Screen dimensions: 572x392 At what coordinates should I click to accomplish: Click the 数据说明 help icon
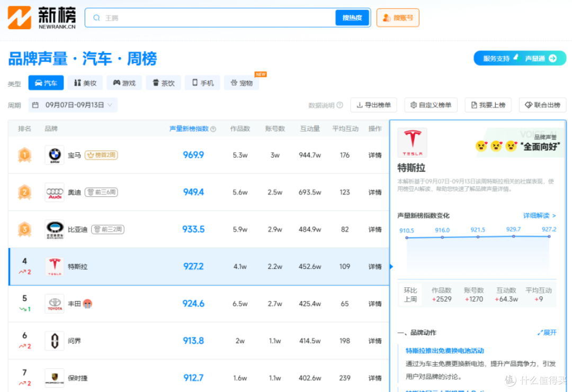[339, 105]
